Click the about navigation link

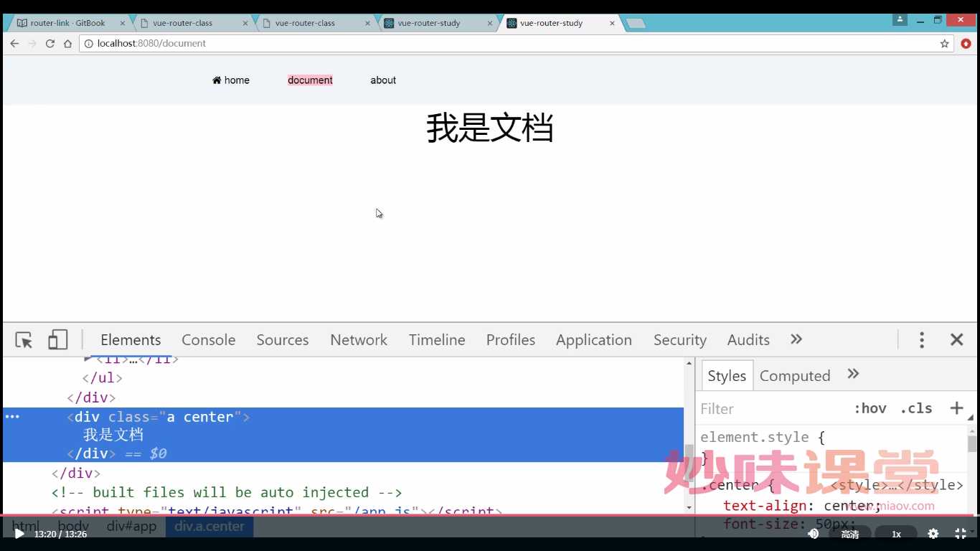pyautogui.click(x=383, y=80)
